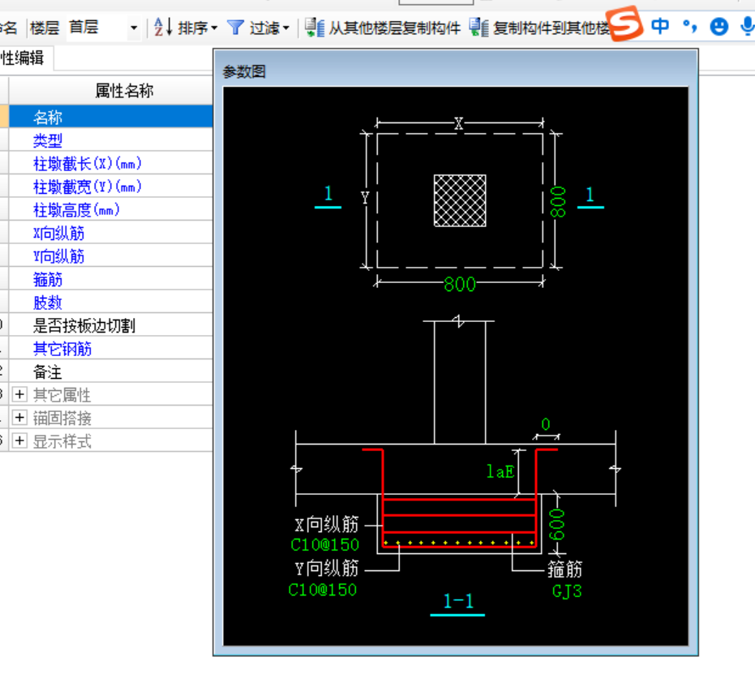Viewport: 755px width, 700px height.
Task: Expand the 显示样式 group
Action: (19, 440)
